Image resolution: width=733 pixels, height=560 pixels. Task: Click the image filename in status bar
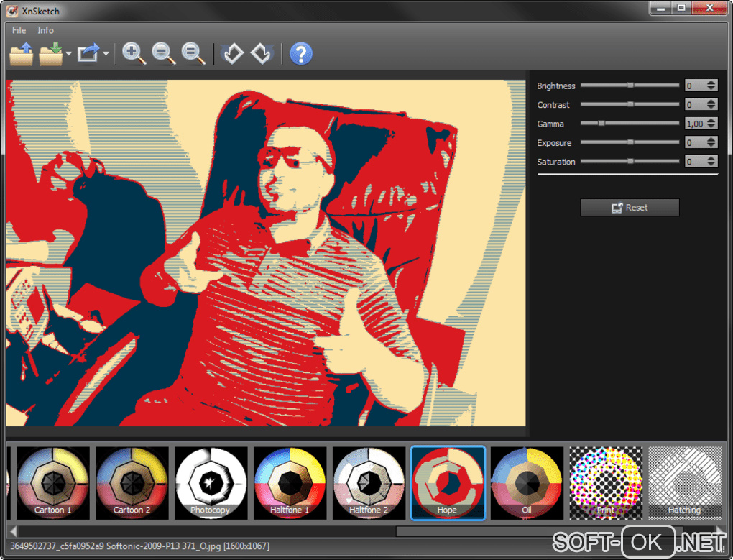(139, 546)
